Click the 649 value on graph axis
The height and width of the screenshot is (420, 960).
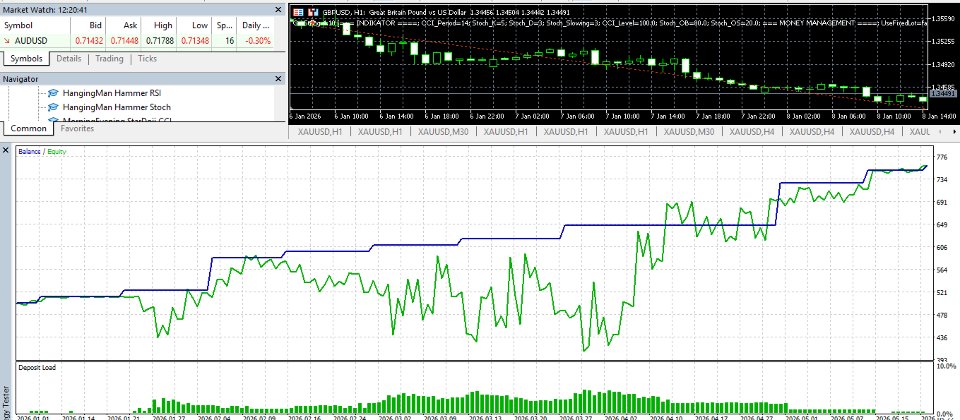942,225
